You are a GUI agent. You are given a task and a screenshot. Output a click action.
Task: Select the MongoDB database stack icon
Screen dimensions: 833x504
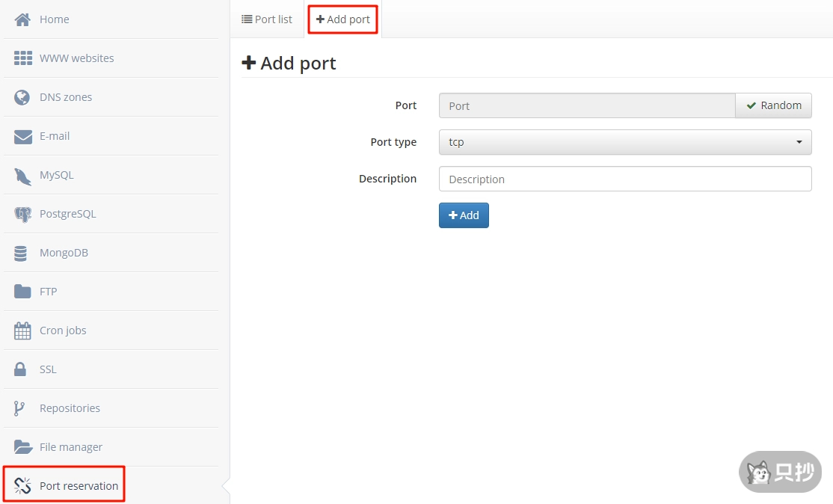pos(21,253)
